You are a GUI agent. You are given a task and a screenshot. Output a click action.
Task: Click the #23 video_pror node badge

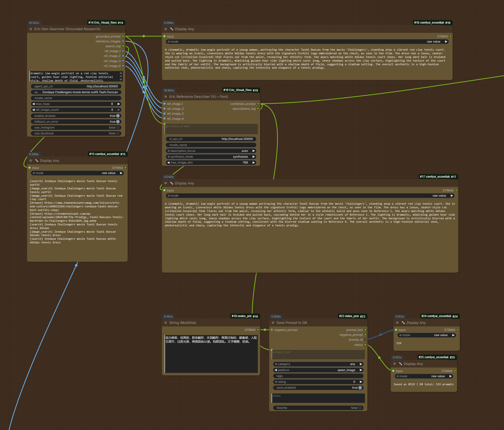click(352, 316)
